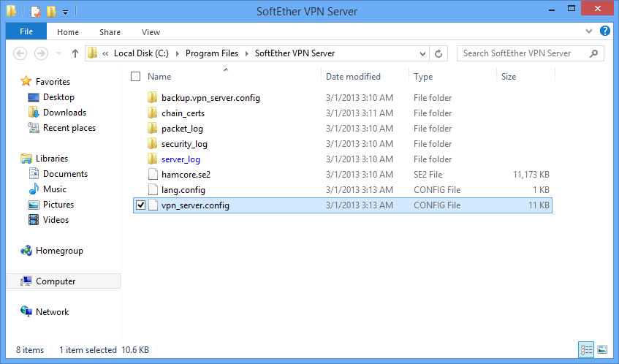Uncheck the vpn_server.config checkbox
The width and height of the screenshot is (619, 364).
tap(140, 205)
